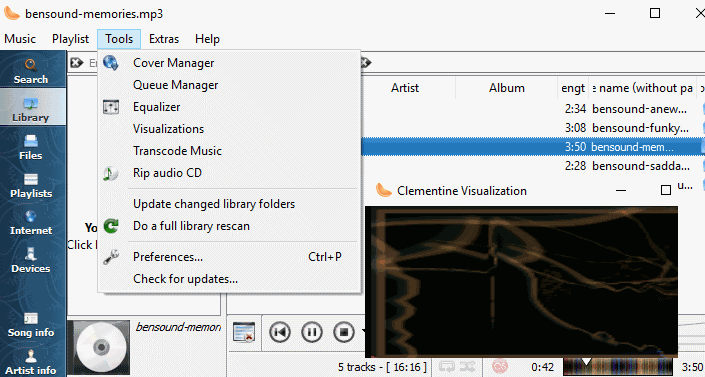Open the Playlists sidebar tab
This screenshot has width=705, height=377.
coord(31,185)
